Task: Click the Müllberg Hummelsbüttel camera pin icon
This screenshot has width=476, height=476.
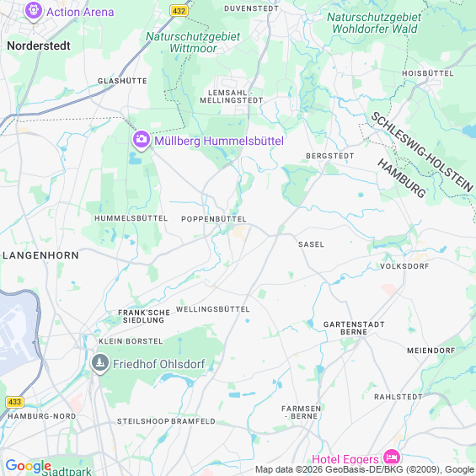Action: (x=142, y=140)
